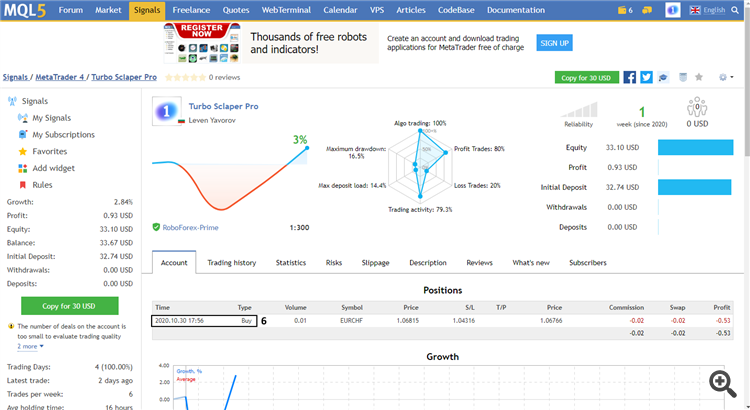Open the Turbo Sclaper Pro title link

(223, 106)
